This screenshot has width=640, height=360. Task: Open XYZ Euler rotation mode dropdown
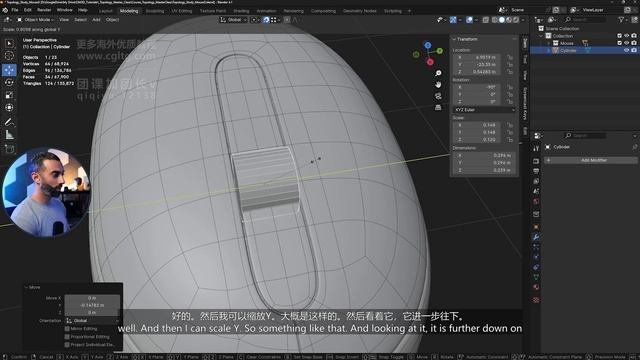click(484, 110)
